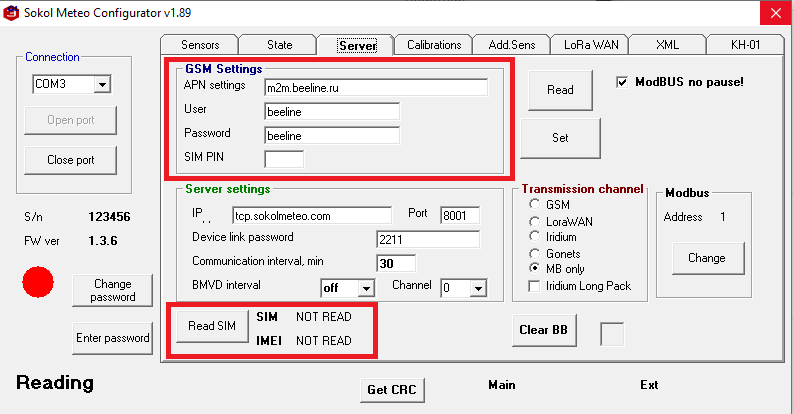794x414 pixels.
Task: Choose Iridium transmission channel
Action: tap(534, 236)
